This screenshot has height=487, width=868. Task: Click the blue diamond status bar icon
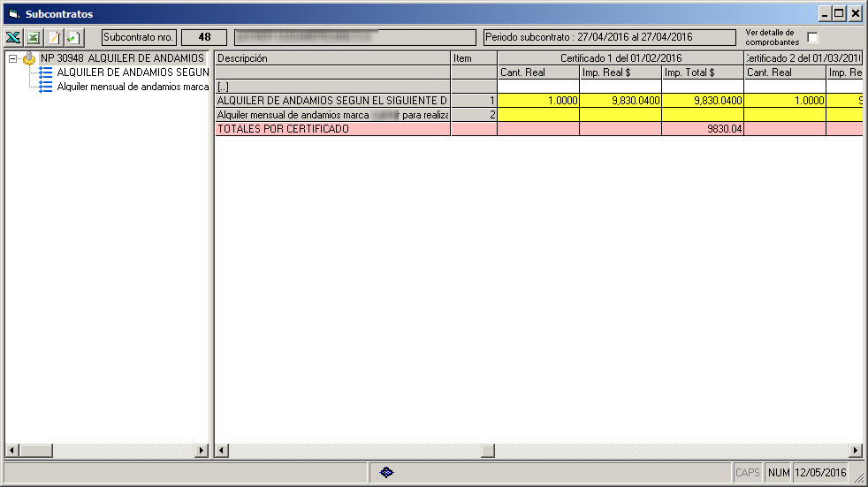386,473
